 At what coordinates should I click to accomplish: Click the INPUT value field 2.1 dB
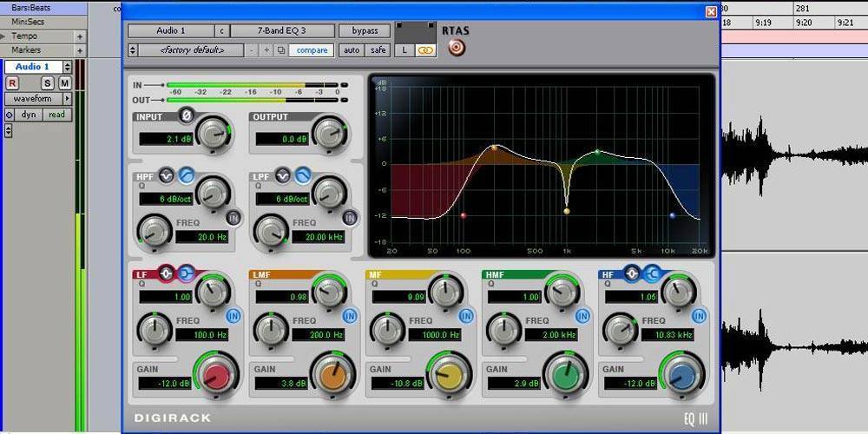click(x=166, y=139)
